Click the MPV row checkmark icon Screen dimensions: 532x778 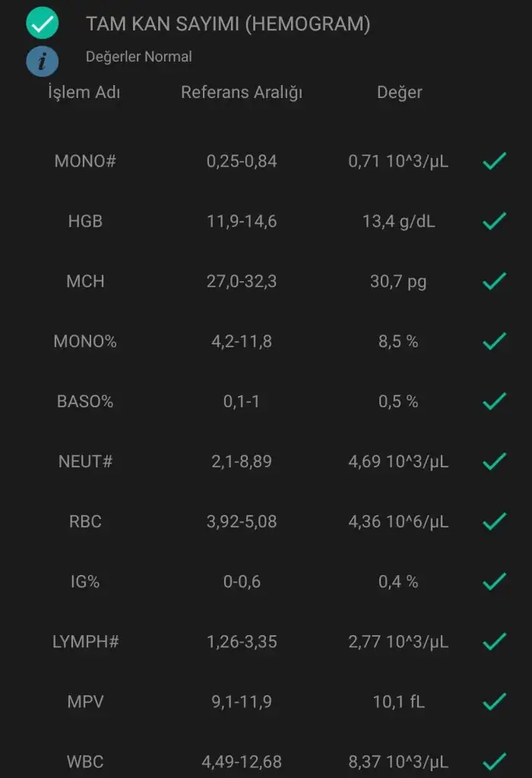pos(495,701)
